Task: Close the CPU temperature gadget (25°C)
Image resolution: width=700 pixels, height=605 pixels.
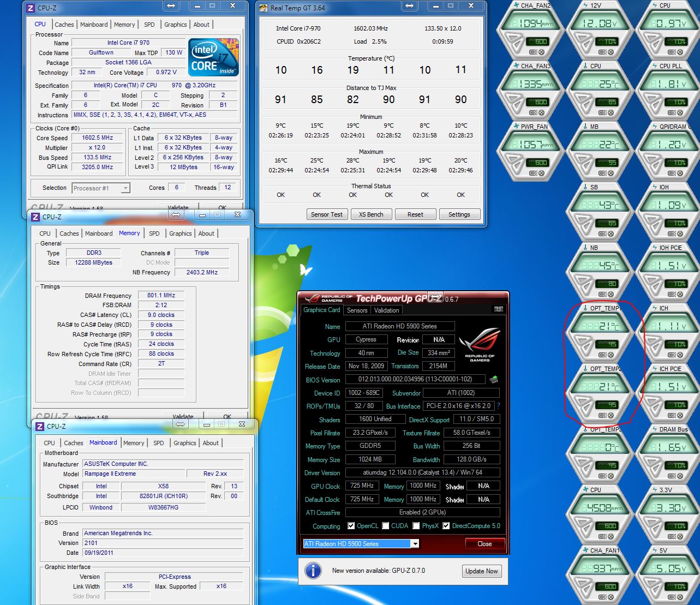Action: (x=611, y=112)
